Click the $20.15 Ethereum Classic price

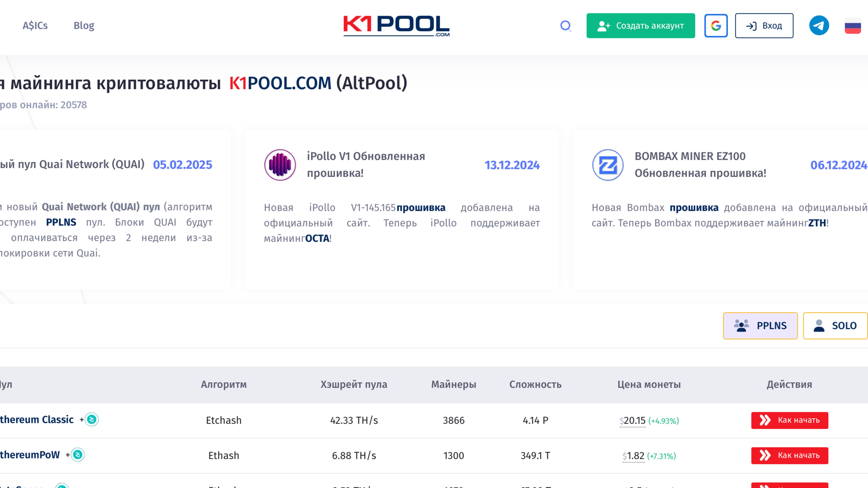(632, 421)
